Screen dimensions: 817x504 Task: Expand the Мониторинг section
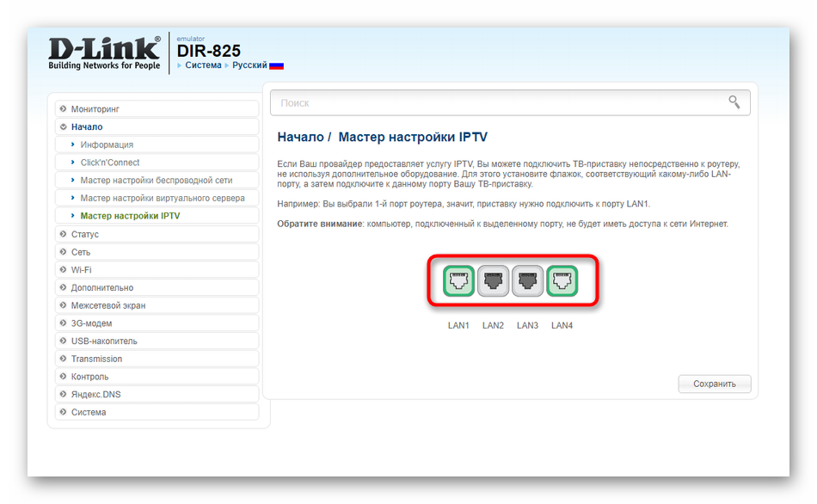point(95,109)
